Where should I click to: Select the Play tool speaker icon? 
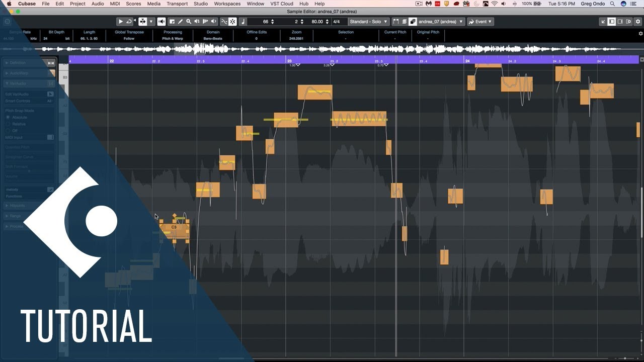point(197,22)
